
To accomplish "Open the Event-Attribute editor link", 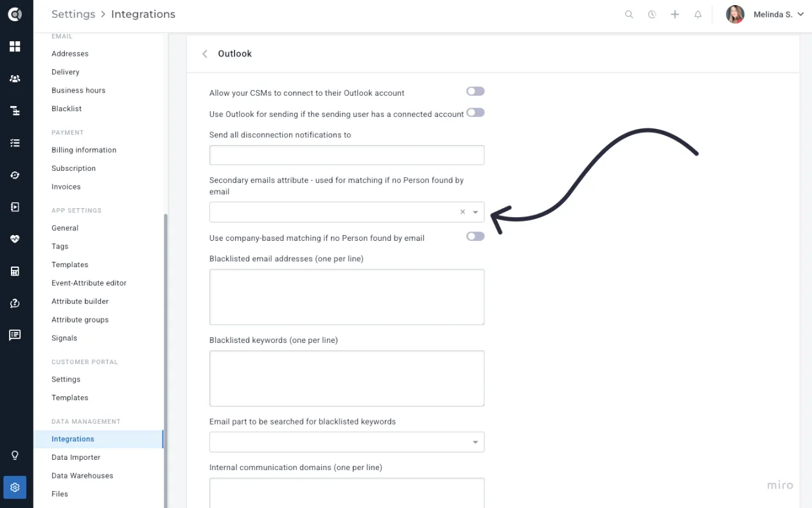I will click(x=89, y=283).
